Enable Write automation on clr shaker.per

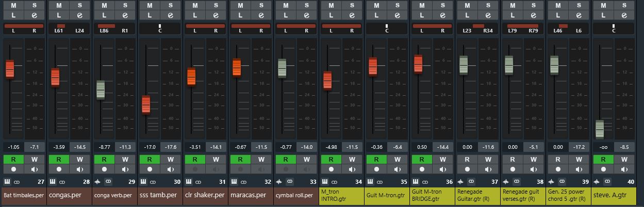(x=216, y=159)
